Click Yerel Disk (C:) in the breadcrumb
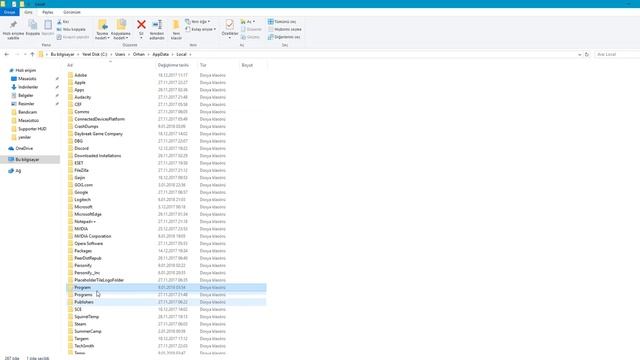 tap(95, 54)
